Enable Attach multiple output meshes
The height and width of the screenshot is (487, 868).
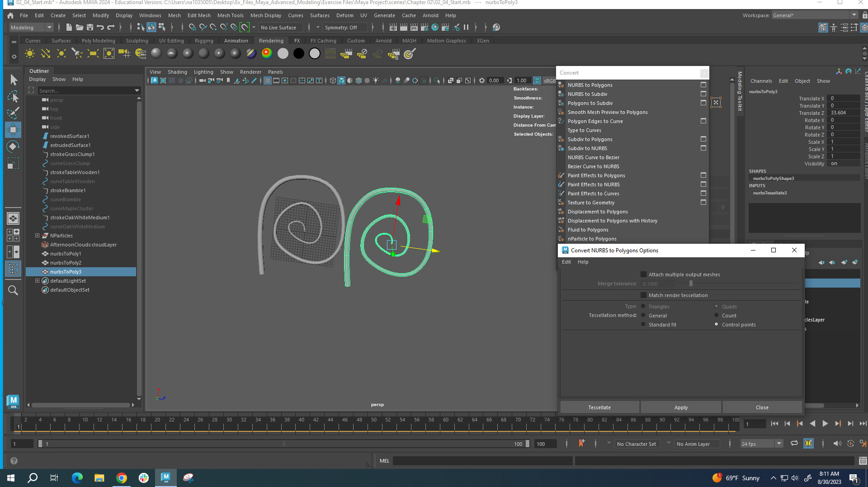643,274
